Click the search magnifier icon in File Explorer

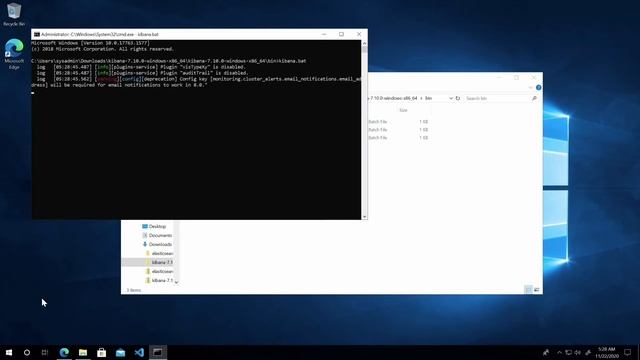[x=534, y=98]
